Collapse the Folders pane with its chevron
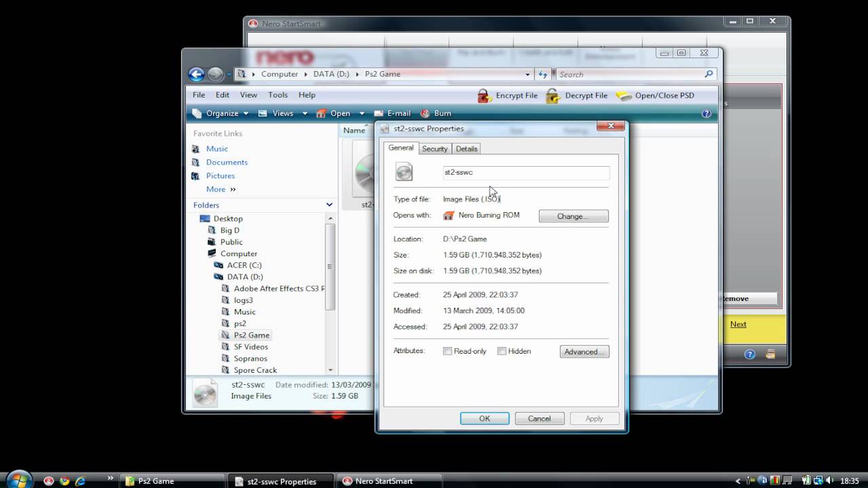This screenshot has width=868, height=488. [x=330, y=205]
